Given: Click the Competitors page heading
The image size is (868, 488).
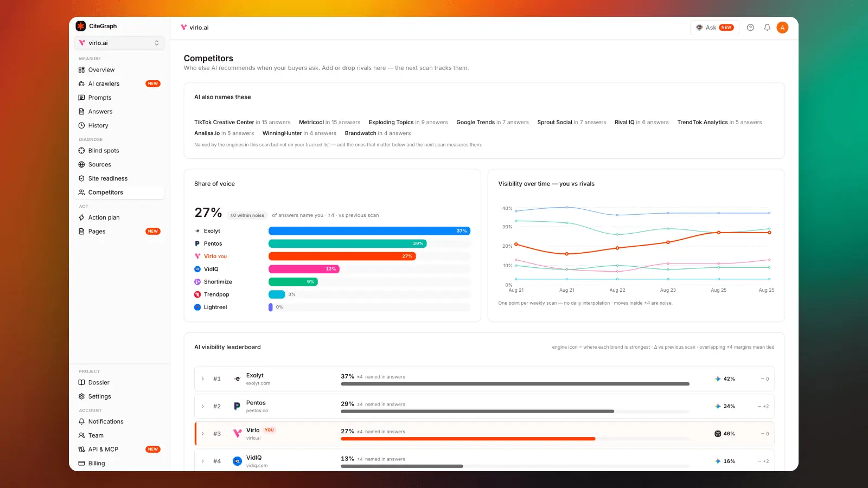Looking at the screenshot, I should click(x=208, y=59).
